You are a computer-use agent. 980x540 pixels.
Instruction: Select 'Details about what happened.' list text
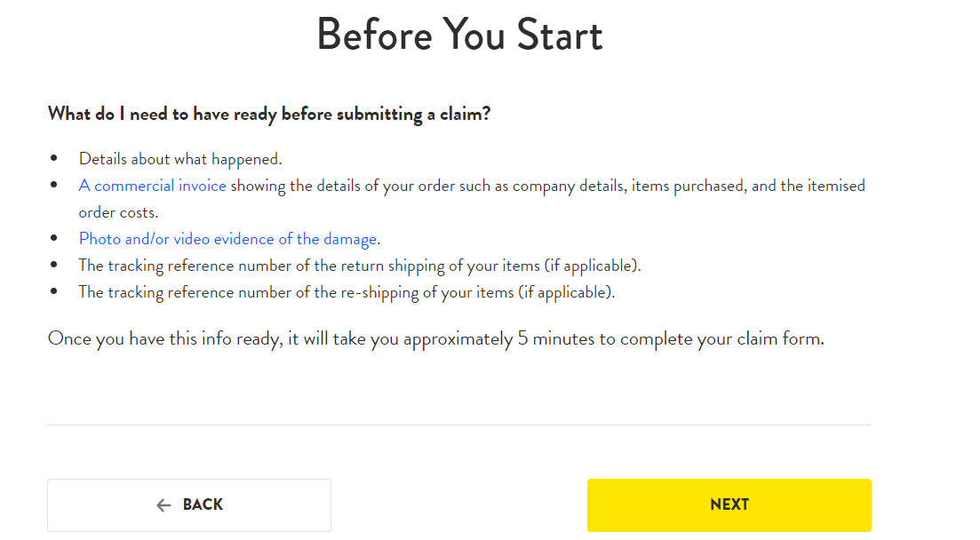coord(180,159)
